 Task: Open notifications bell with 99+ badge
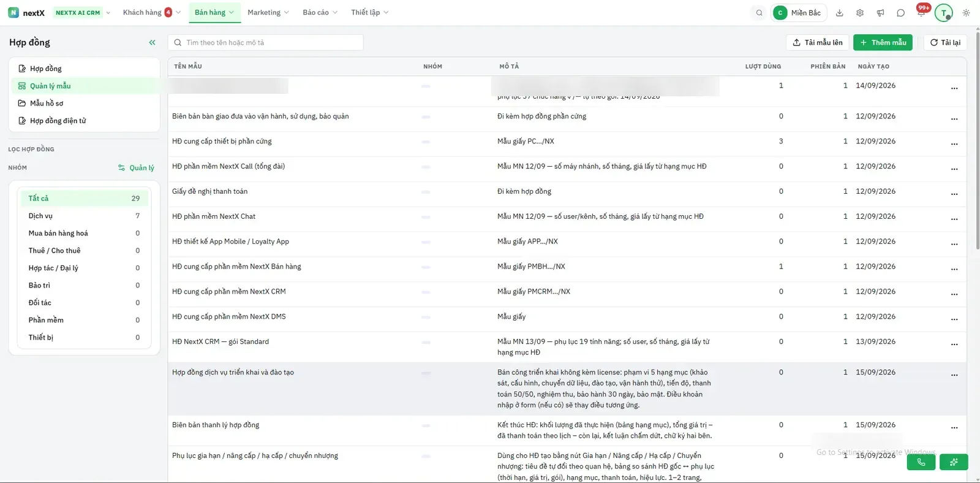click(922, 11)
